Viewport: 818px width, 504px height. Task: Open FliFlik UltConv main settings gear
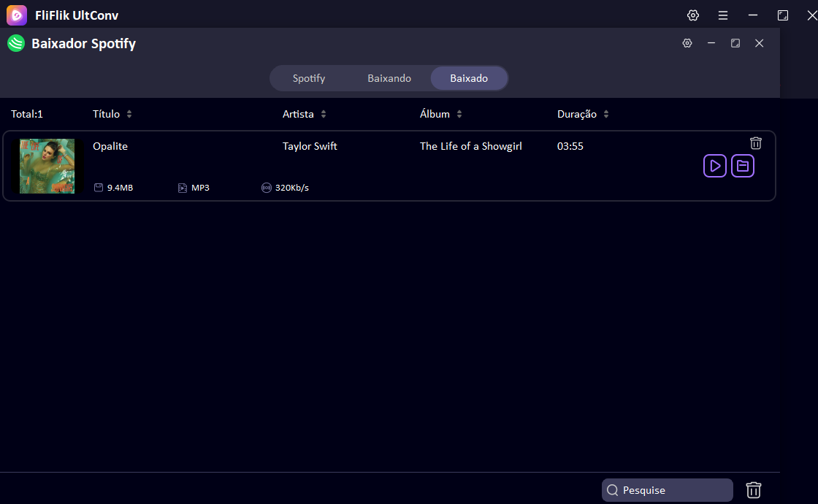pyautogui.click(x=693, y=15)
